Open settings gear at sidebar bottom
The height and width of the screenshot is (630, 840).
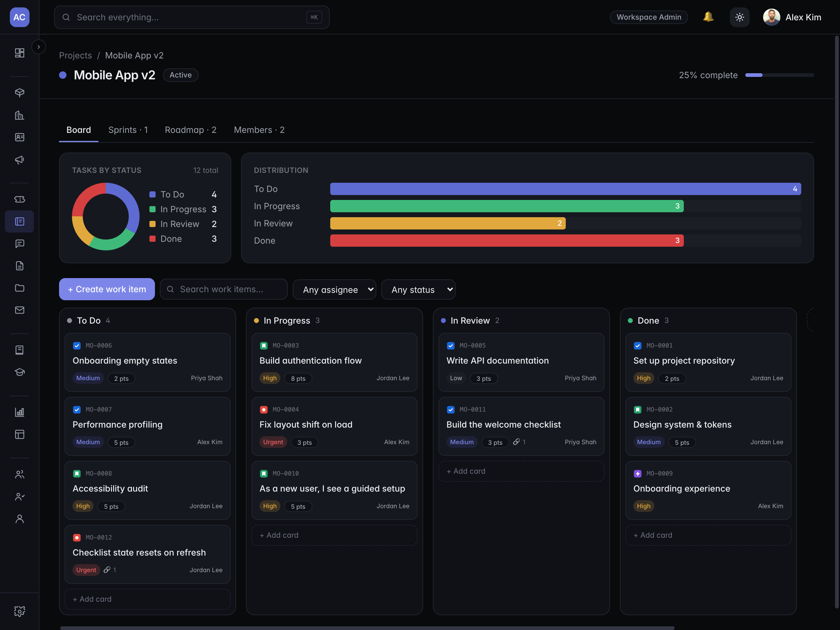[19, 611]
